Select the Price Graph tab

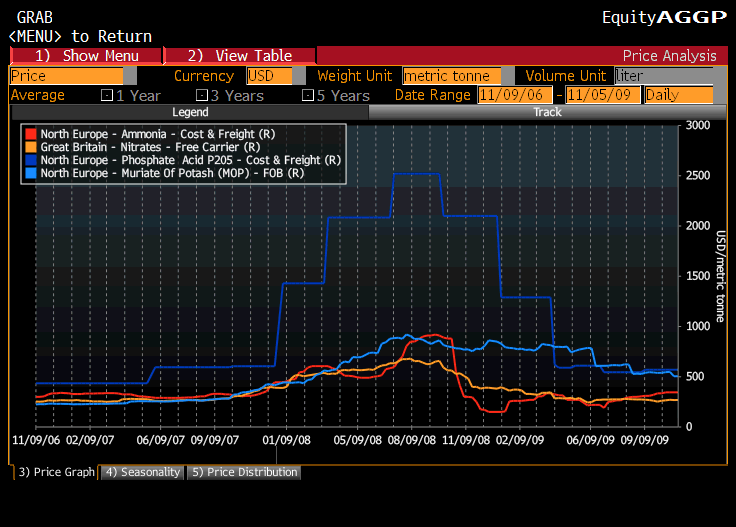coord(55,472)
